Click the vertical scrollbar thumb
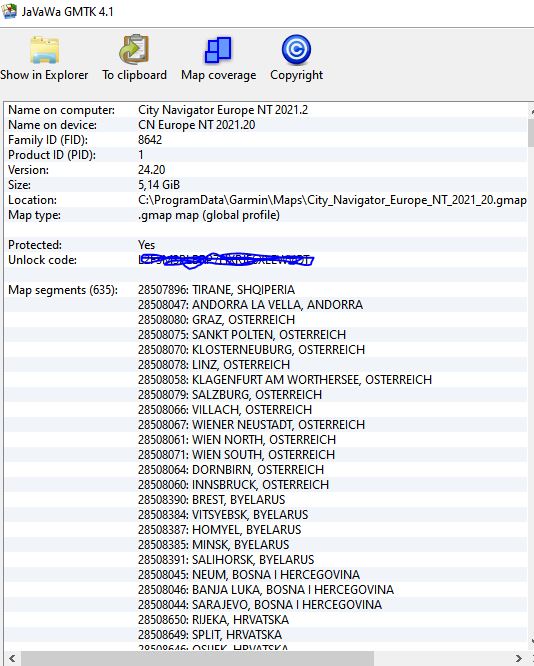Viewport: 534px width, 666px height. click(531, 134)
